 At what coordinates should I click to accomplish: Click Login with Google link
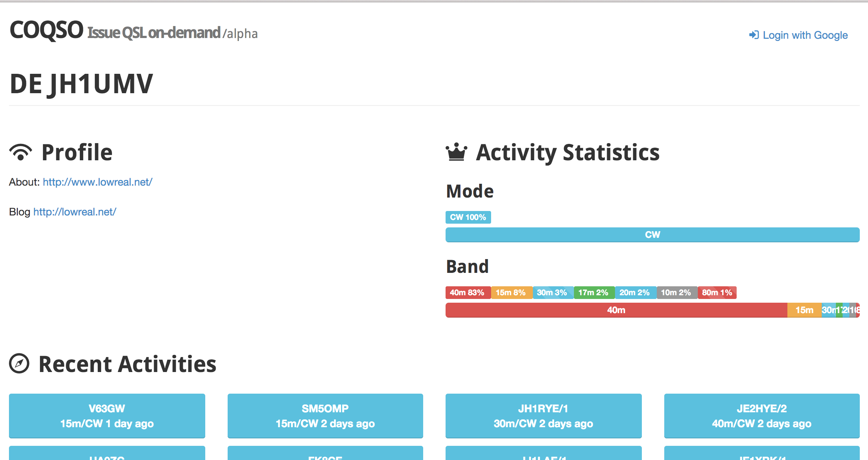(x=805, y=35)
